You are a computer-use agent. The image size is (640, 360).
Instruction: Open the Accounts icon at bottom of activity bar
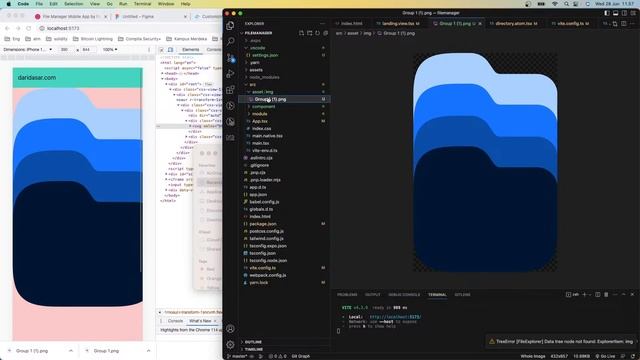click(x=230, y=329)
